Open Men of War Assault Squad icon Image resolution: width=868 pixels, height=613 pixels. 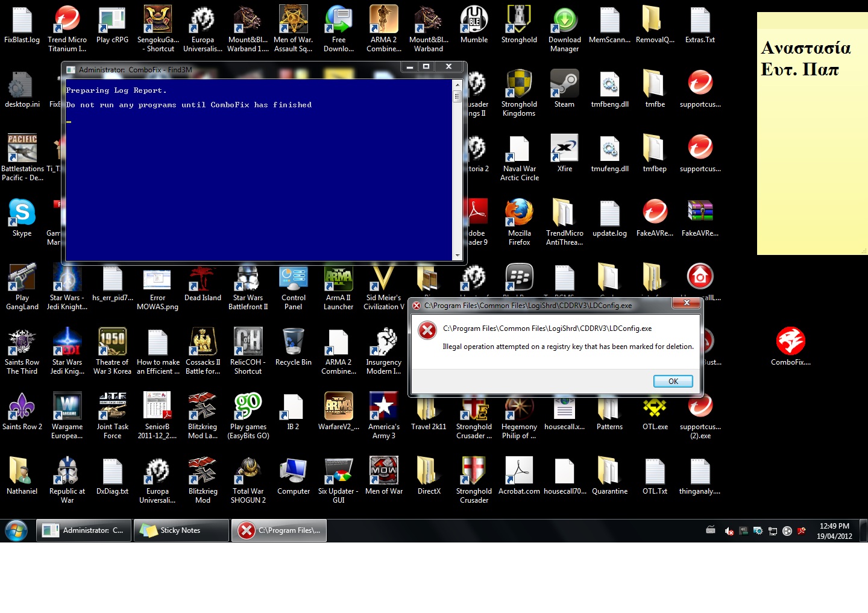(294, 28)
